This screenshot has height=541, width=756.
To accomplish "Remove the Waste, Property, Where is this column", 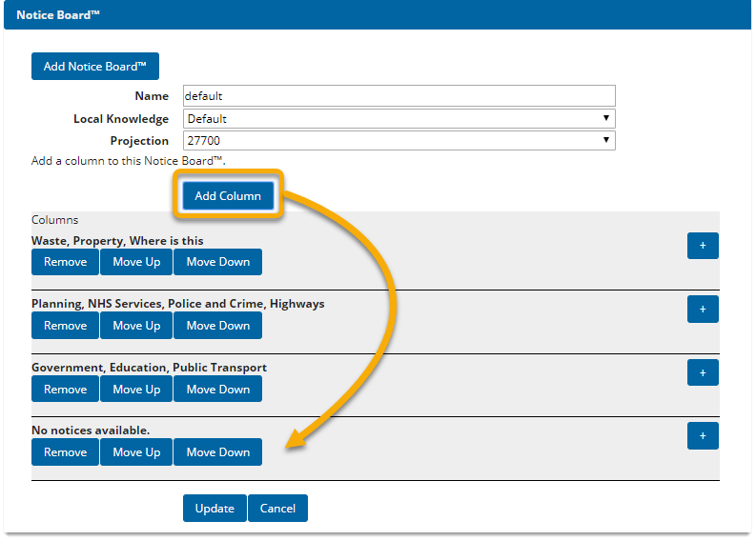I will pos(65,262).
